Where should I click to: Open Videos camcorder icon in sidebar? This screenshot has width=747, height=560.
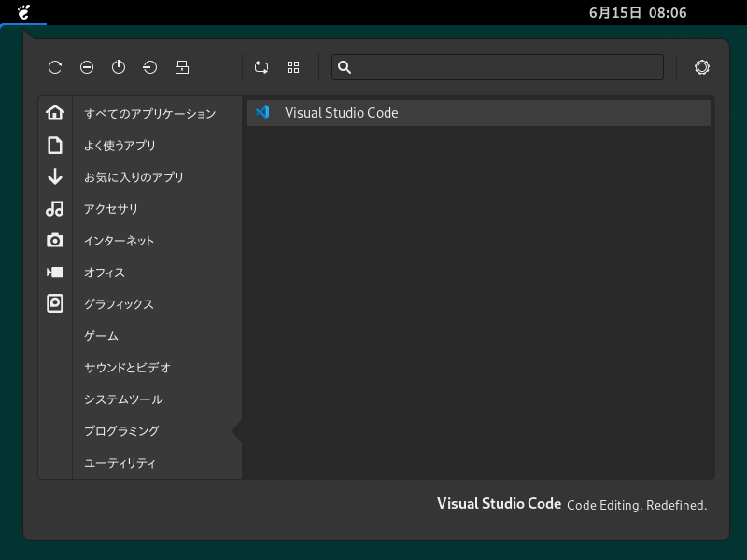click(x=55, y=272)
